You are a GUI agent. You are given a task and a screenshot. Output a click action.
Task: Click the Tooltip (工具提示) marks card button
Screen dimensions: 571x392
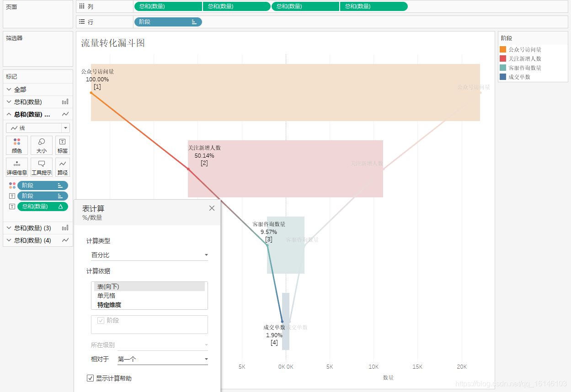point(42,167)
